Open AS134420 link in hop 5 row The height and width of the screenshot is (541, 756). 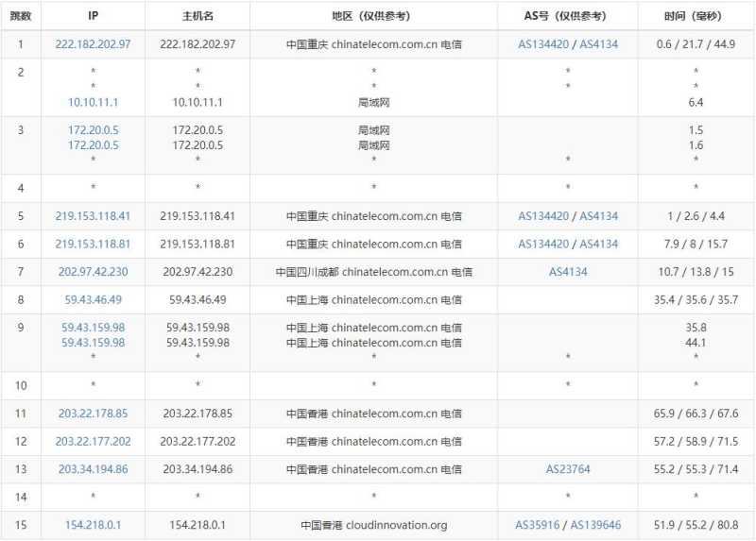coord(543,216)
